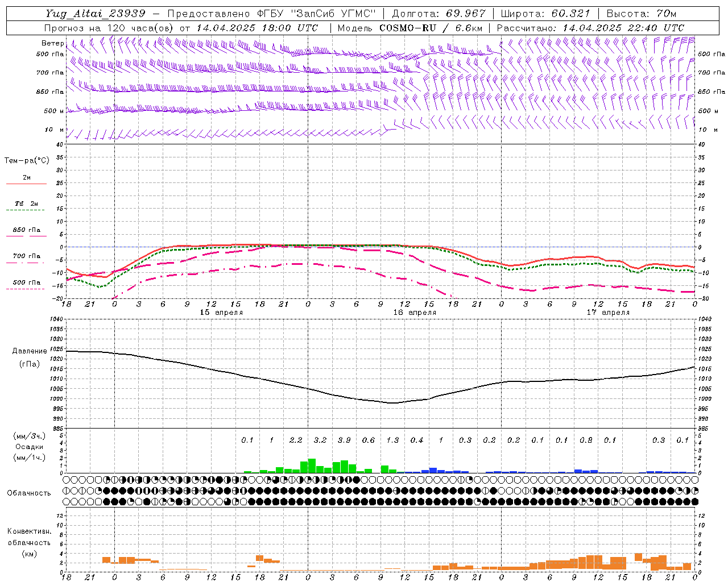Click the 'Высота: 70м' header text

point(642,14)
